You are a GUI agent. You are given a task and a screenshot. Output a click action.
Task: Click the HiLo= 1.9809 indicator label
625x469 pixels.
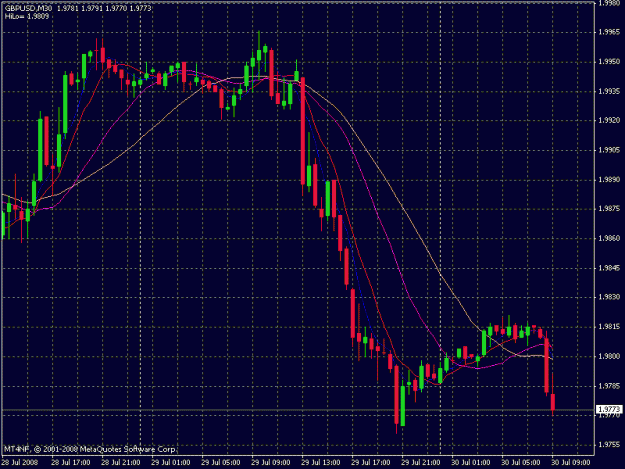[x=27, y=16]
